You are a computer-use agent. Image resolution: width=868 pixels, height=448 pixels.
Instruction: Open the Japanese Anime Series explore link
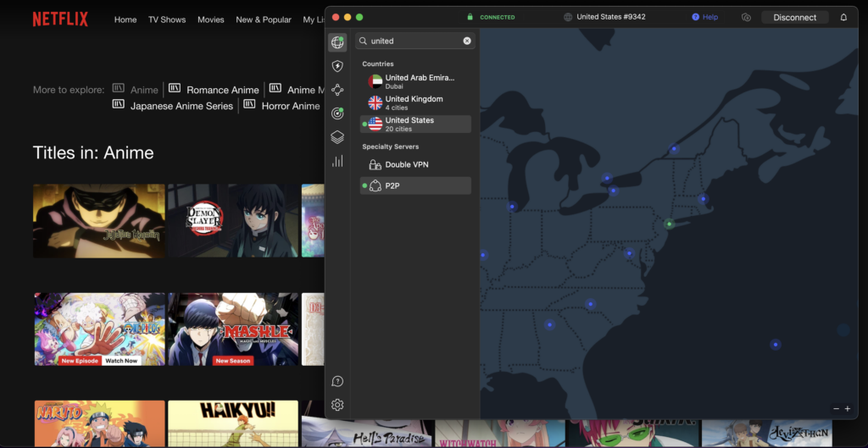[181, 106]
